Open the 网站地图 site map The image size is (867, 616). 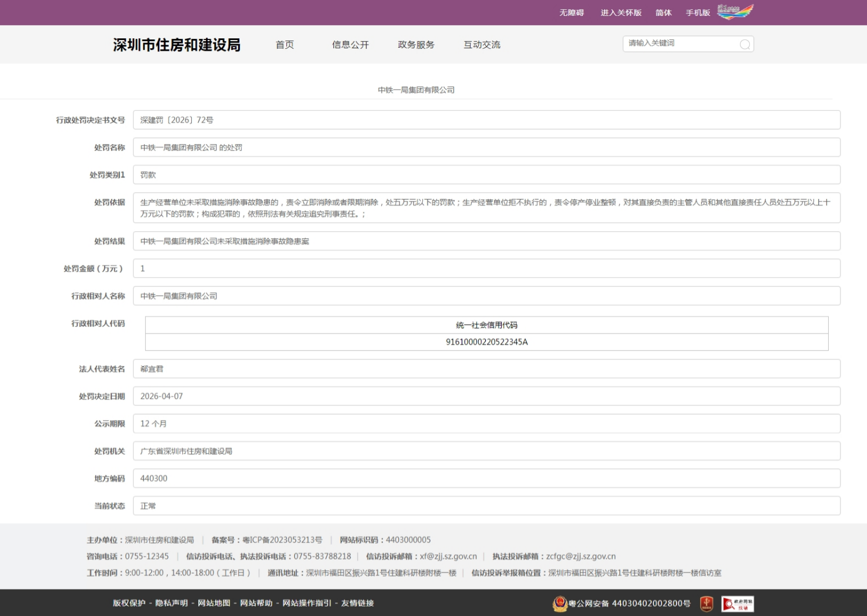(214, 603)
